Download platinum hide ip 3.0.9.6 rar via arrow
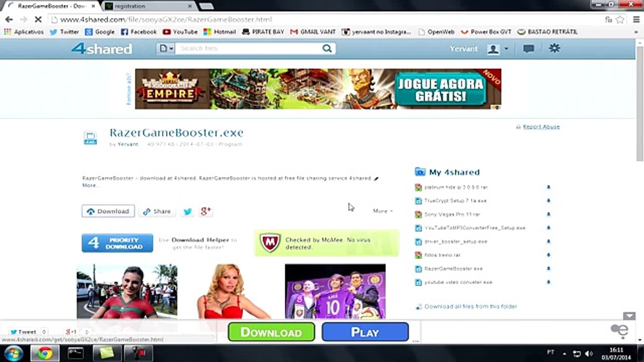This screenshot has width=644, height=362. [x=548, y=187]
